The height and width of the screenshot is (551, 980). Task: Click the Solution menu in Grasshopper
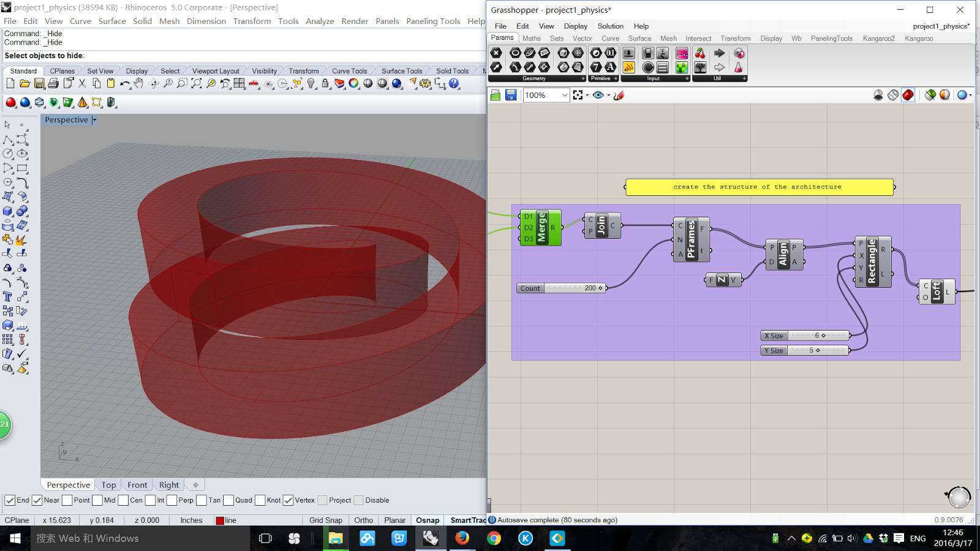pyautogui.click(x=610, y=26)
